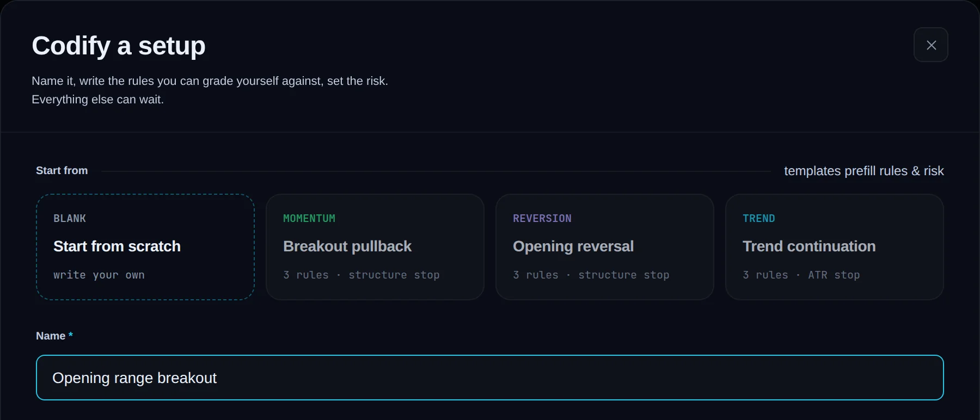Click the purple REVERSION tag
This screenshot has height=420, width=980.
[542, 218]
